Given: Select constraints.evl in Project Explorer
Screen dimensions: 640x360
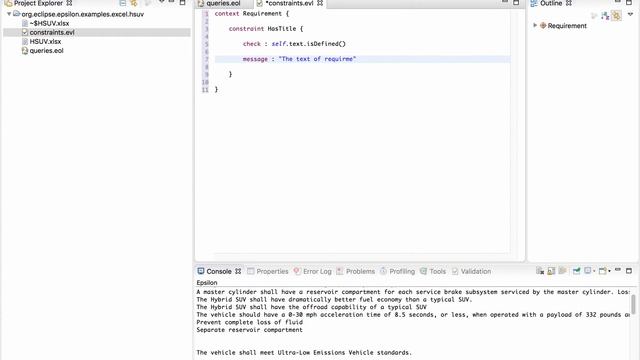Looking at the screenshot, I should tap(52, 32).
